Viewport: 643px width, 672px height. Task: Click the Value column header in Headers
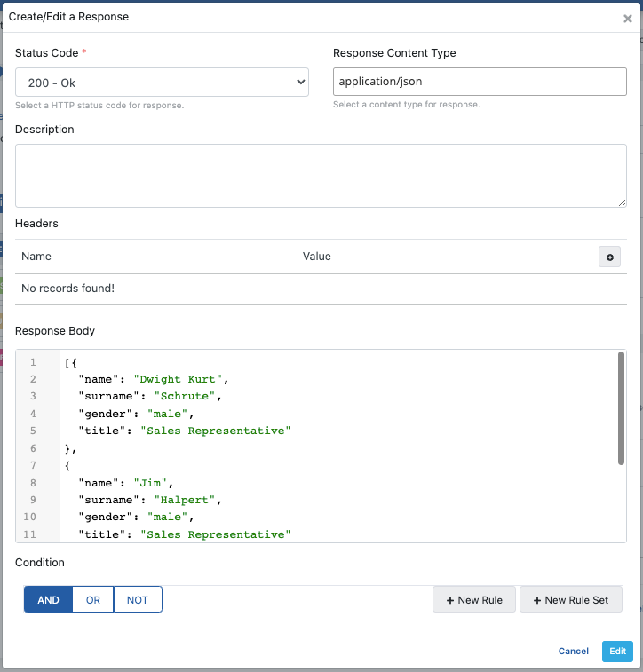pyautogui.click(x=316, y=257)
